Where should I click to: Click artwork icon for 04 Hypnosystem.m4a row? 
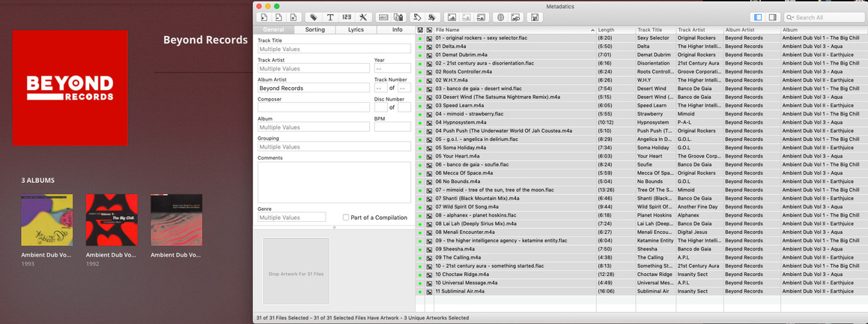(429, 122)
